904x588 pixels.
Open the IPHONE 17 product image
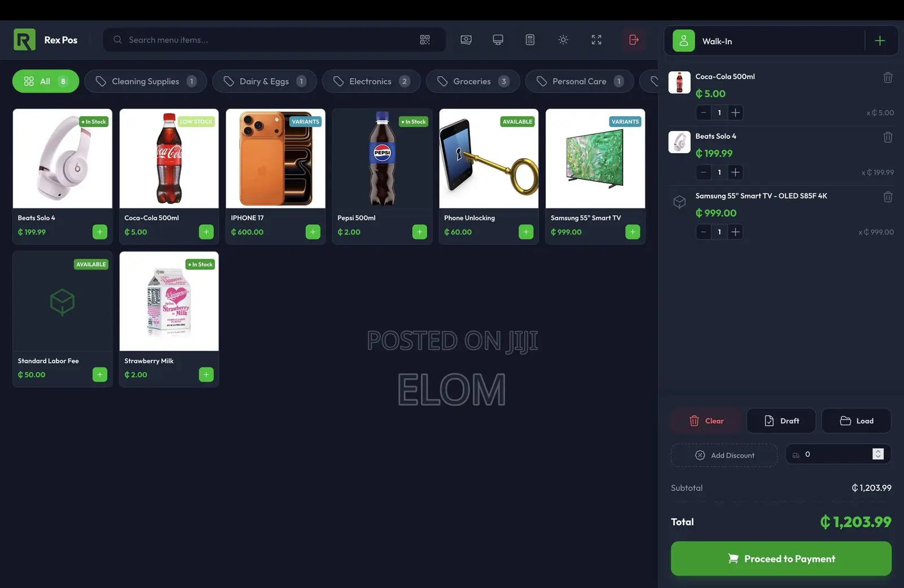tap(276, 159)
